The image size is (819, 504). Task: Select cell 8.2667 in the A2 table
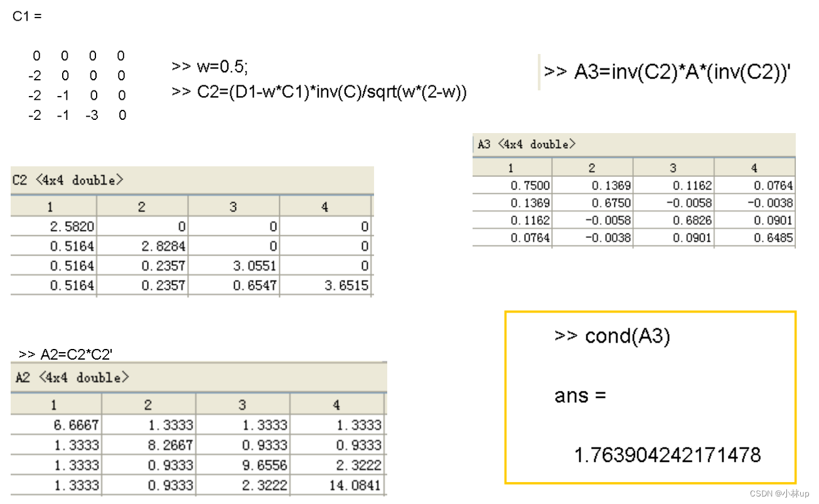pos(149,445)
